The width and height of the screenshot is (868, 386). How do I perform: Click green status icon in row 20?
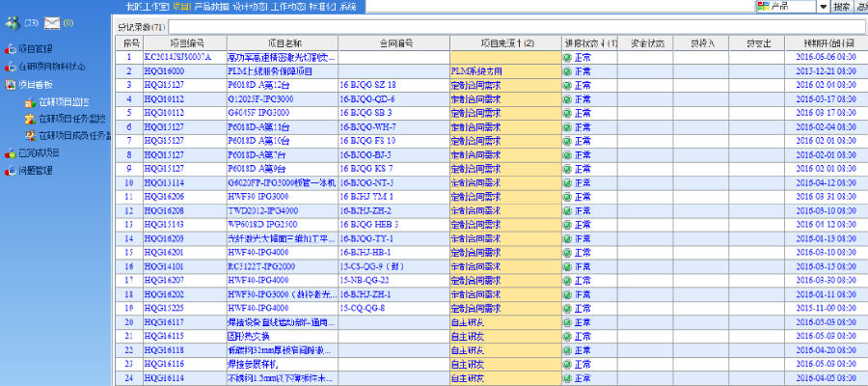(567, 322)
